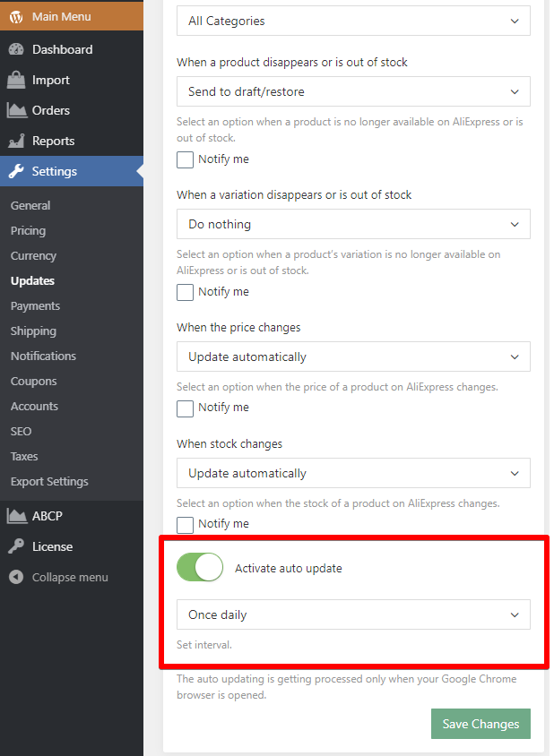Image resolution: width=554 pixels, height=756 pixels.
Task: Switch to the Updates settings tab
Action: (x=33, y=280)
